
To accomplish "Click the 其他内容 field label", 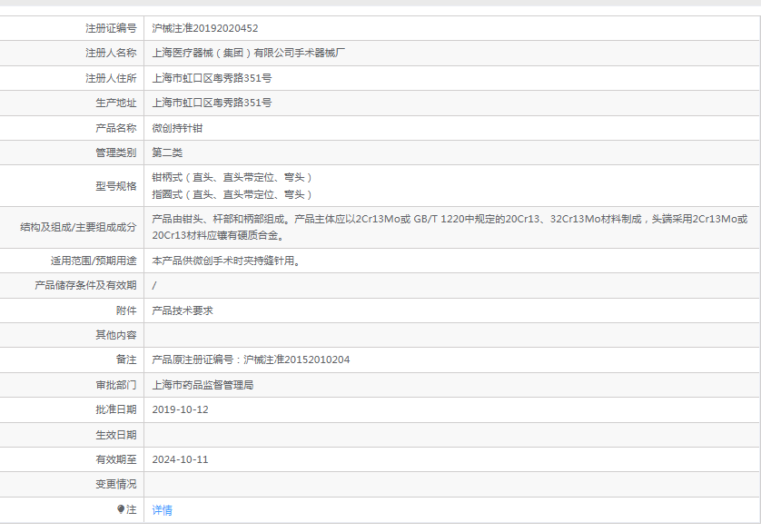I will tap(116, 335).
